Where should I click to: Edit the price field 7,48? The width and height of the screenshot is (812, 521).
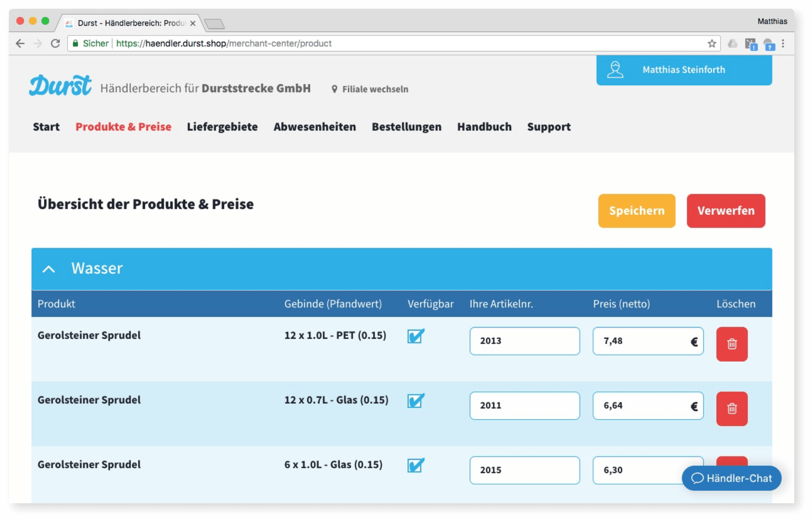(648, 341)
